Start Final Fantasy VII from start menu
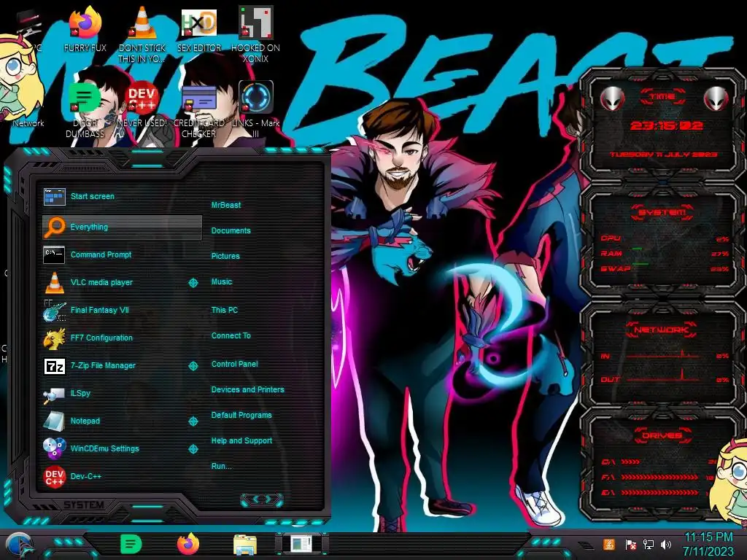This screenshot has width=747, height=560. pyautogui.click(x=122, y=310)
